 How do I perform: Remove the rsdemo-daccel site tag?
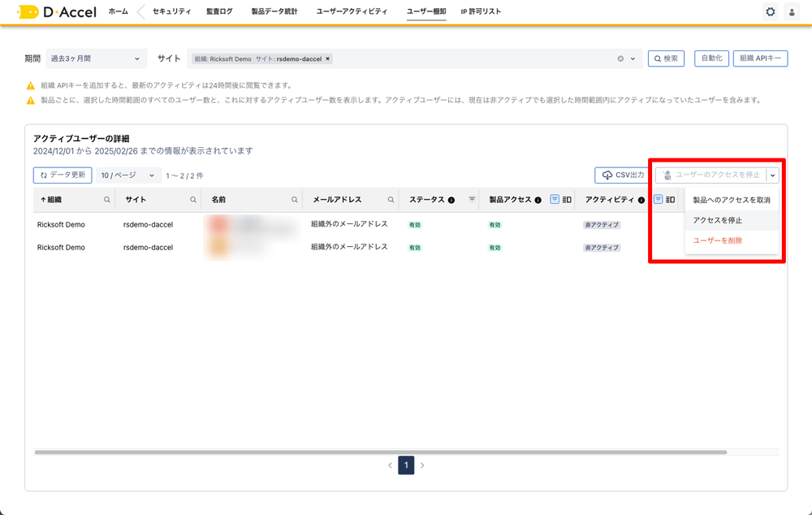[327, 58]
